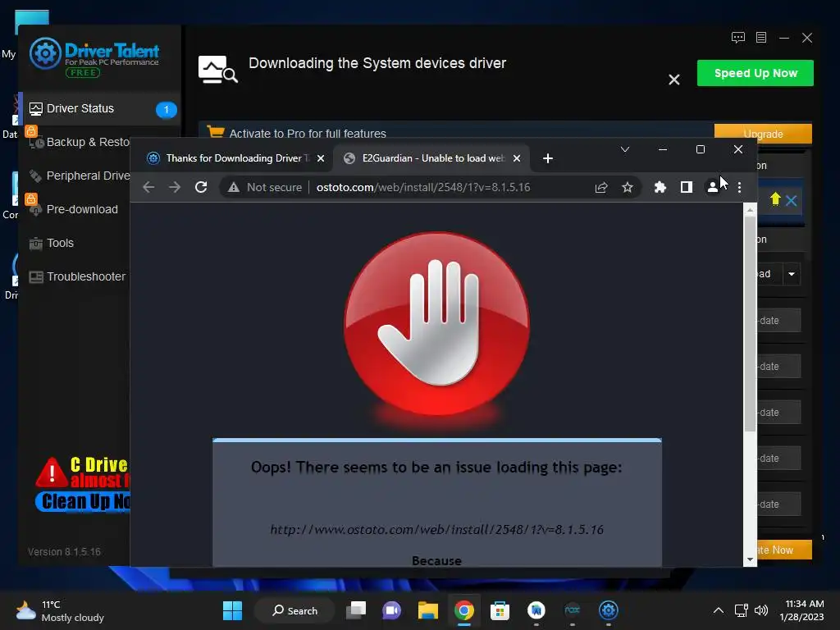Click Chrome scrollbar up arrow

(750, 211)
